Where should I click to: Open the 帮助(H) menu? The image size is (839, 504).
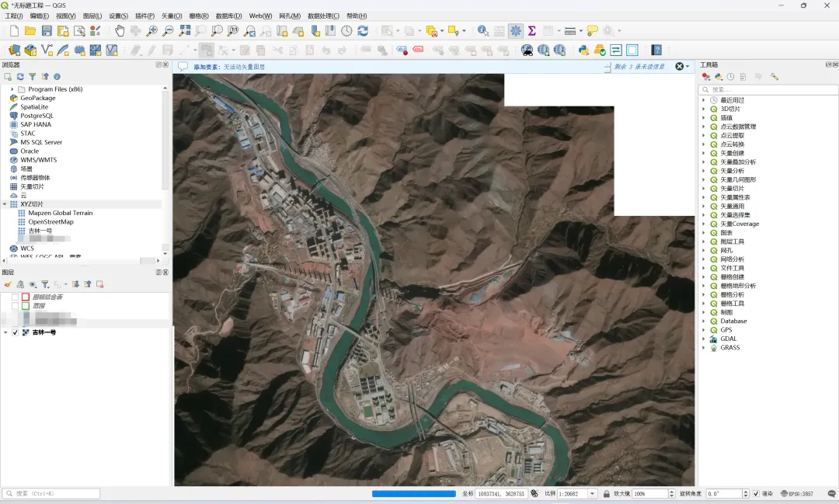pyautogui.click(x=357, y=16)
